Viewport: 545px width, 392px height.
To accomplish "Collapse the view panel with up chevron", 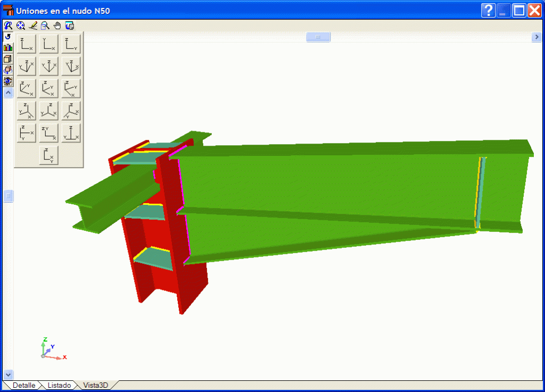I will click(9, 93).
